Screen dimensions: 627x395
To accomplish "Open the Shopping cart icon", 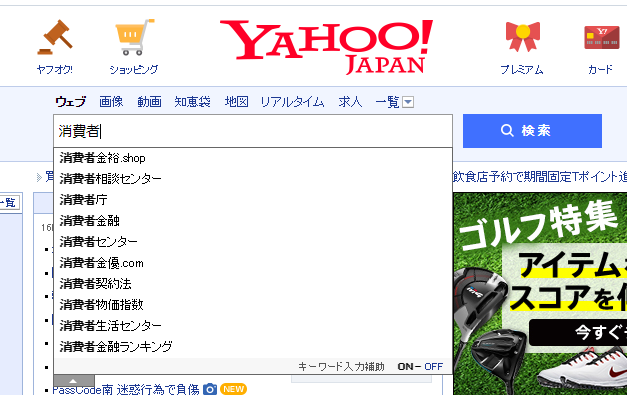I will pyautogui.click(x=134, y=37).
